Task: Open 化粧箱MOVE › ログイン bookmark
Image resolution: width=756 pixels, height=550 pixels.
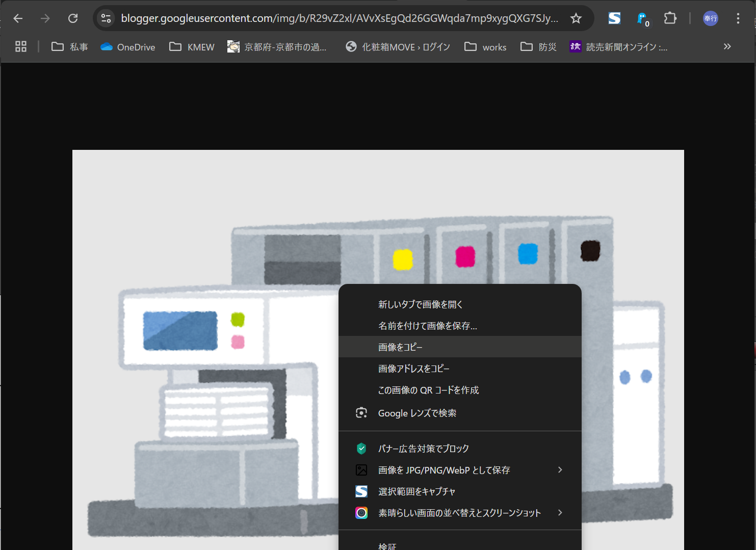Action: pos(398,47)
